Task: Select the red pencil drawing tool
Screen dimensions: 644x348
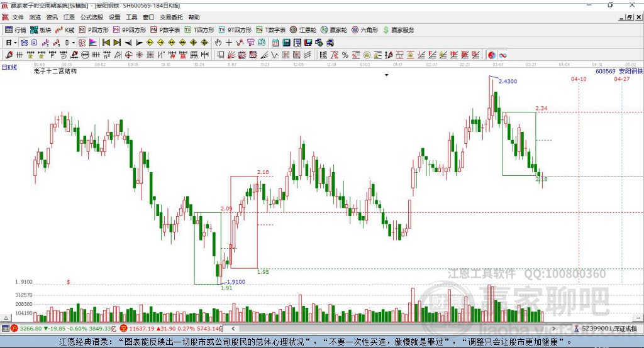Action: [9, 55]
